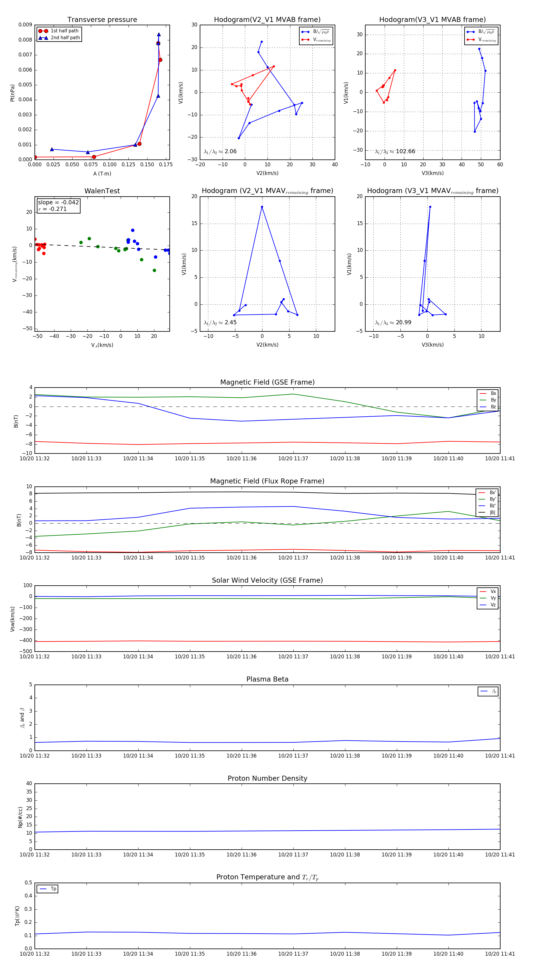Click the 'Vsw(km/s)' y-axis label

[x=12, y=619]
